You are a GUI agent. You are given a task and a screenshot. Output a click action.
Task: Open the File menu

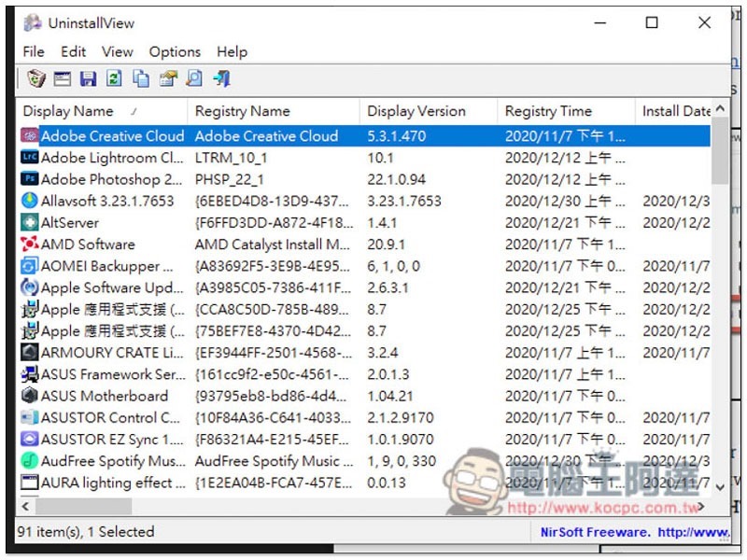pyautogui.click(x=34, y=51)
